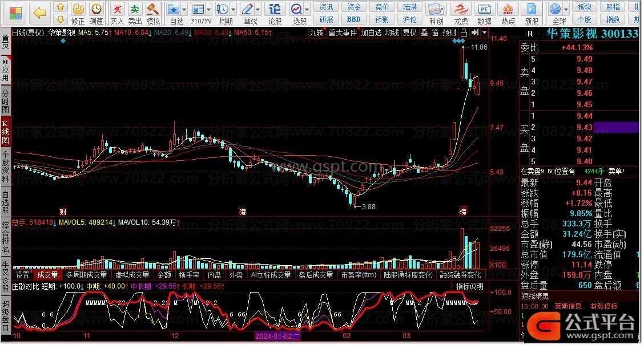This screenshot has height=345, width=644.
Task: Click the yellow up arrow icon
Action: pos(61,7)
